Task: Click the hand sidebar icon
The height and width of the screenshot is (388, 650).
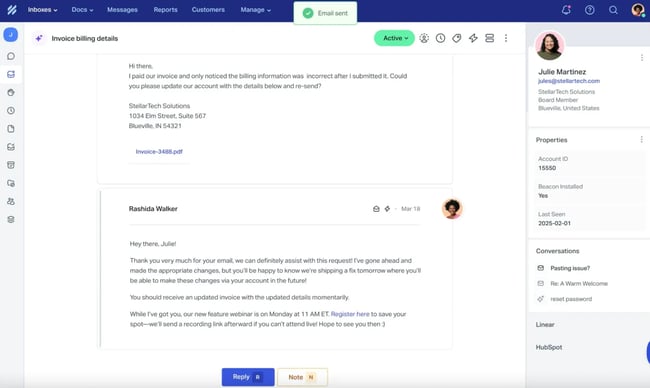Action: 11,92
